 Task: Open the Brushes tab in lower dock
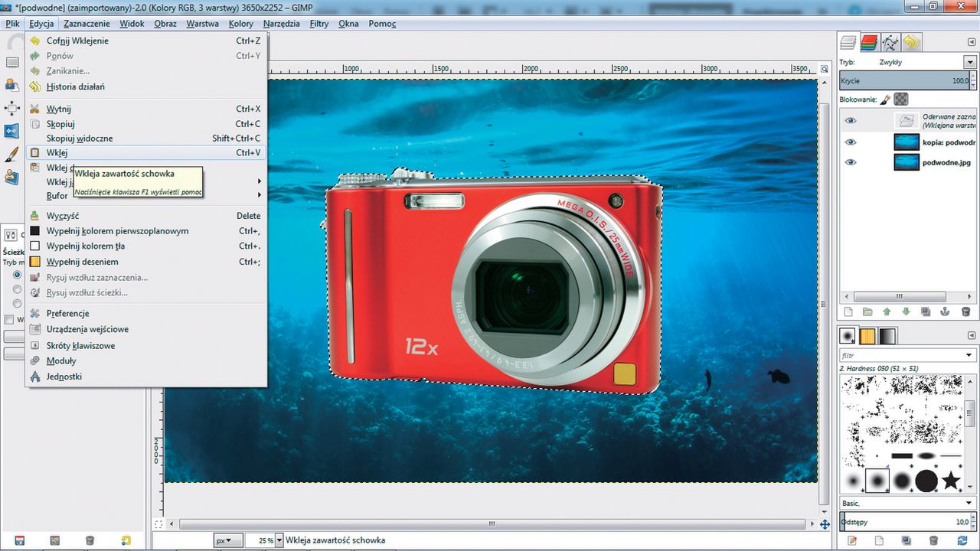tap(848, 335)
